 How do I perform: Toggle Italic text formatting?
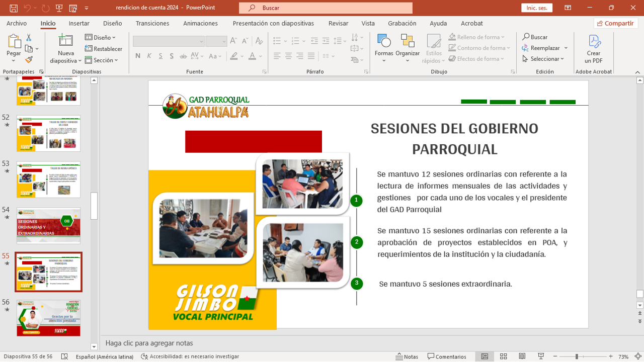[x=149, y=56]
